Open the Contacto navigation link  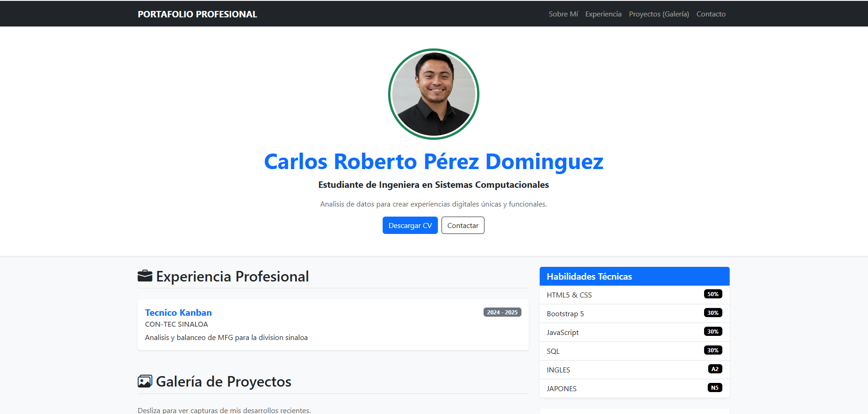(710, 14)
